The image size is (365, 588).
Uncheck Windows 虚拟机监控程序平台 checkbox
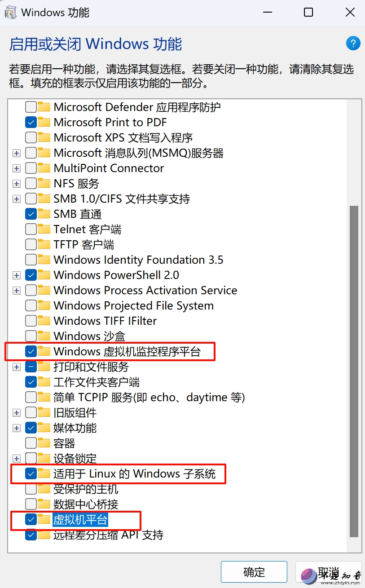pos(31,351)
